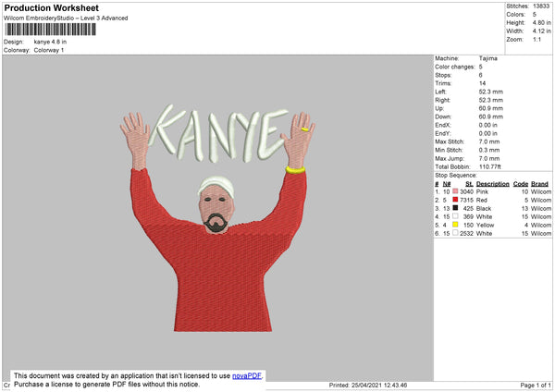Click the stitch count '2532' in row 6
555x392 pixels.
(466, 233)
